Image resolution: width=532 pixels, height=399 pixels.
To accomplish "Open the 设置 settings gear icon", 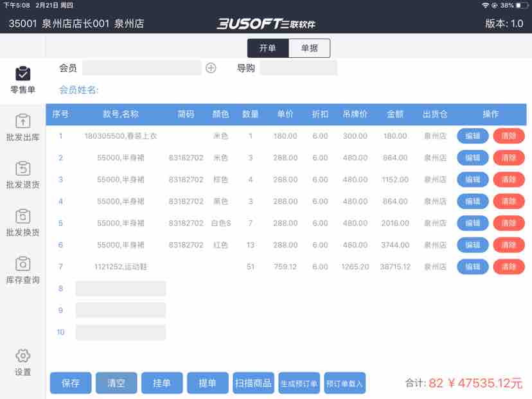I will 22,356.
